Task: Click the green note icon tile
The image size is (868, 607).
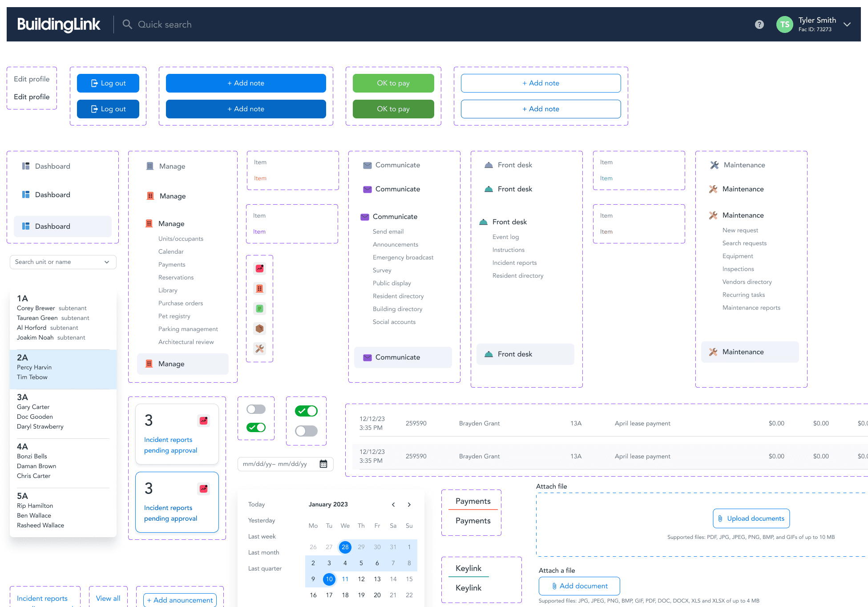Action: click(260, 308)
